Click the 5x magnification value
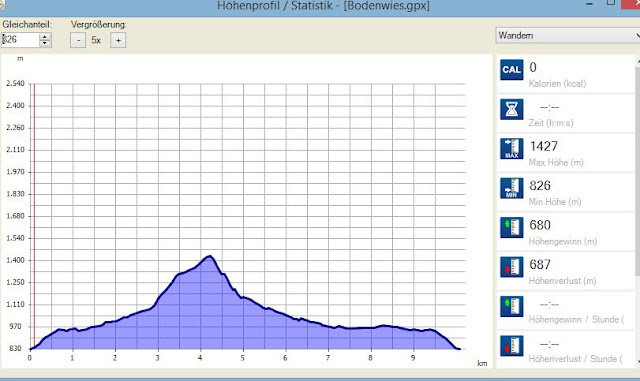The image size is (640, 381). 96,40
